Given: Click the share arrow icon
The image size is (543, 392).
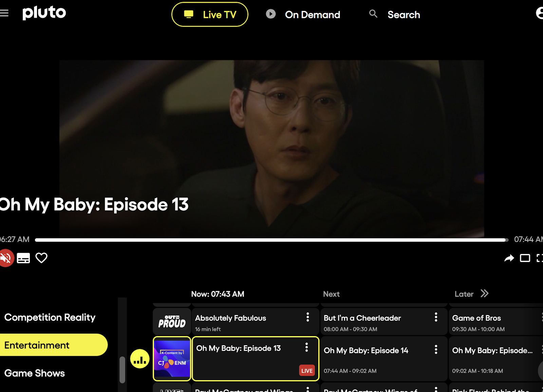Looking at the screenshot, I should (509, 258).
